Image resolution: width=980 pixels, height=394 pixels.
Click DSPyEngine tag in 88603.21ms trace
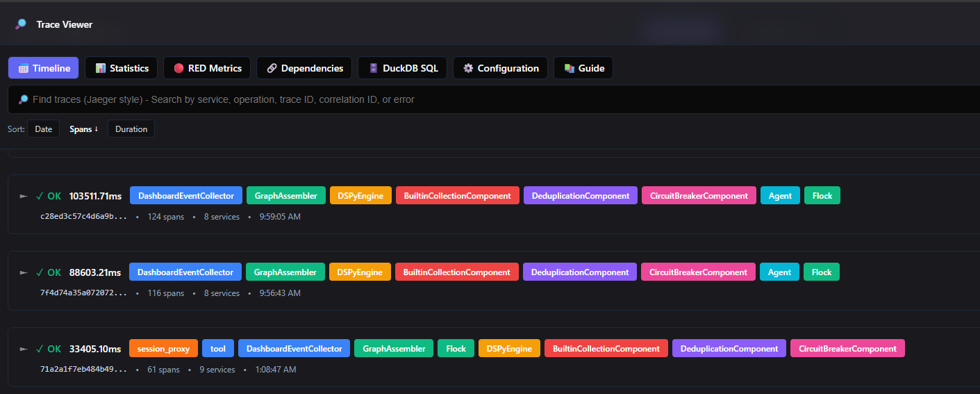click(x=360, y=272)
